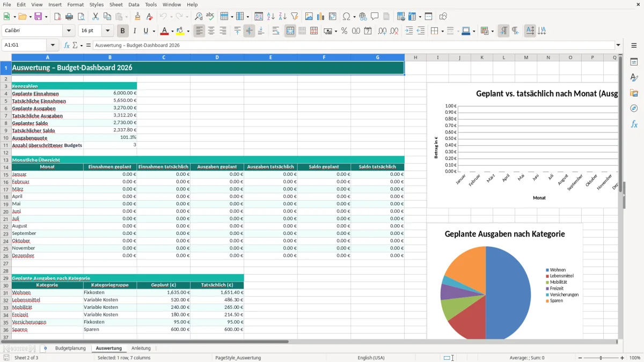Run the Spelling check
644x362 pixels.
pyautogui.click(x=210, y=17)
